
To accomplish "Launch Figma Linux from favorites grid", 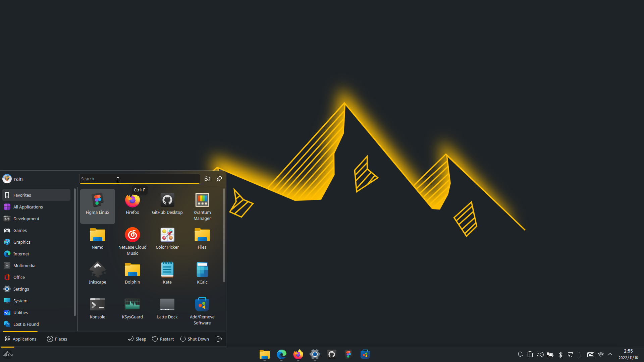I will 98,206.
